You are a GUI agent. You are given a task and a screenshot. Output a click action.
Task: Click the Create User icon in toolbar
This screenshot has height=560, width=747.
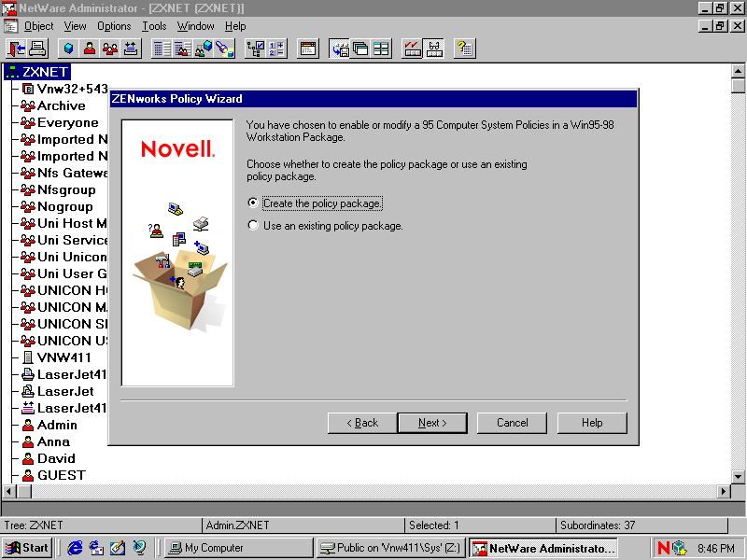(89, 49)
